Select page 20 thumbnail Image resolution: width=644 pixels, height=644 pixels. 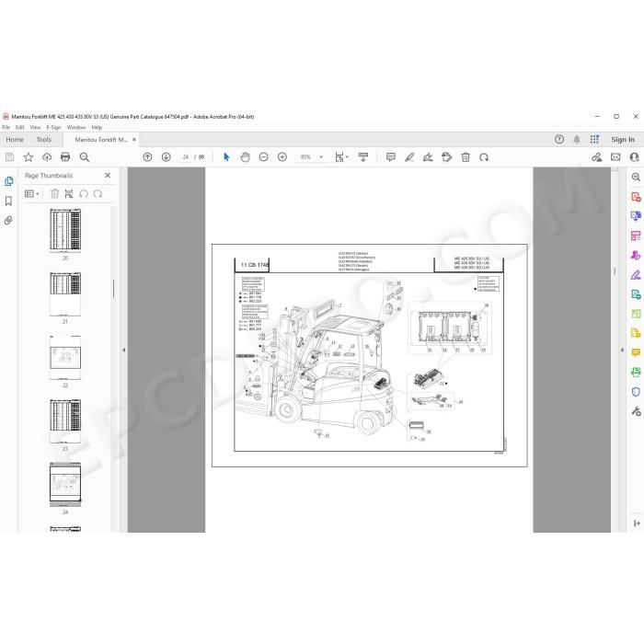coord(65,230)
